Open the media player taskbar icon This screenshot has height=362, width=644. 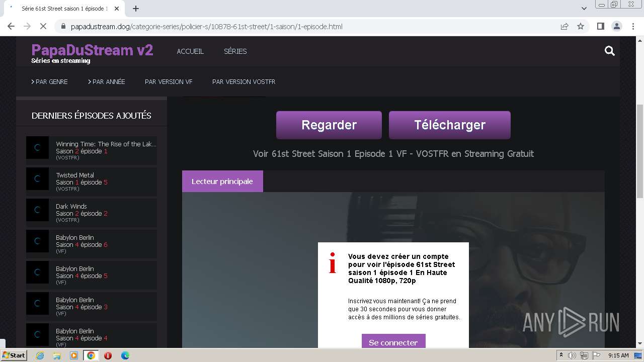point(74,355)
